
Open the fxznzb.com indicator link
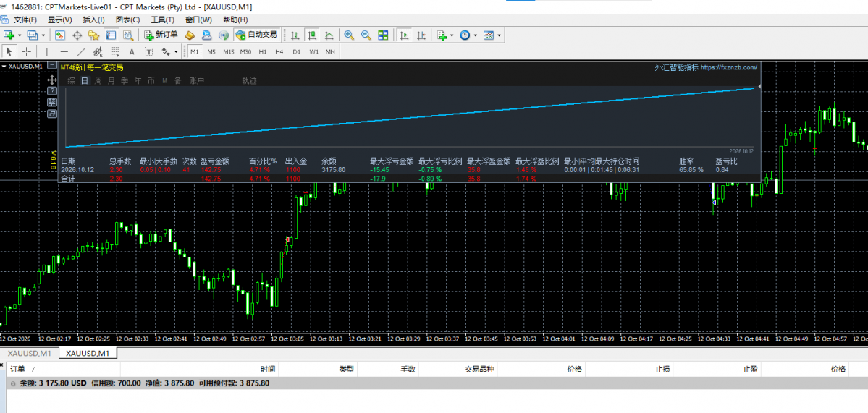[x=728, y=67]
